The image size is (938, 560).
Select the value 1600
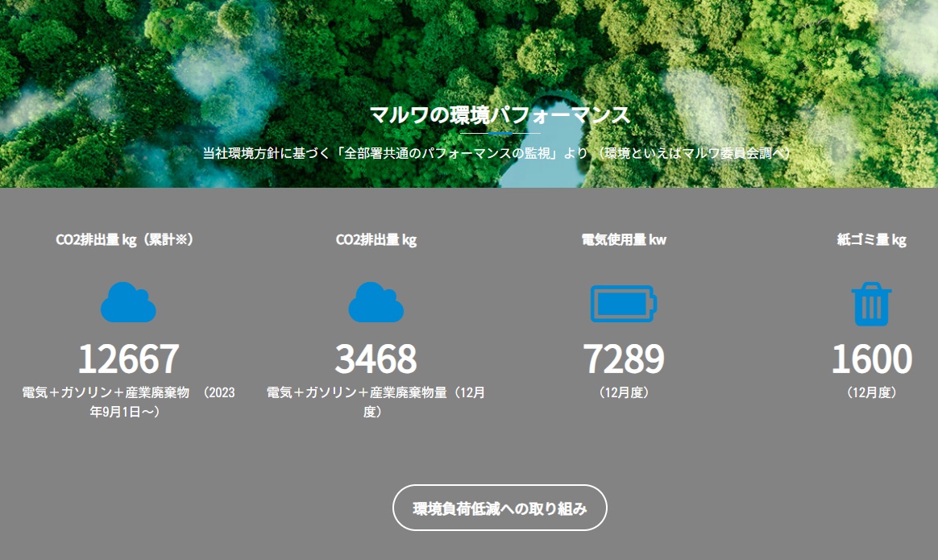point(871,359)
